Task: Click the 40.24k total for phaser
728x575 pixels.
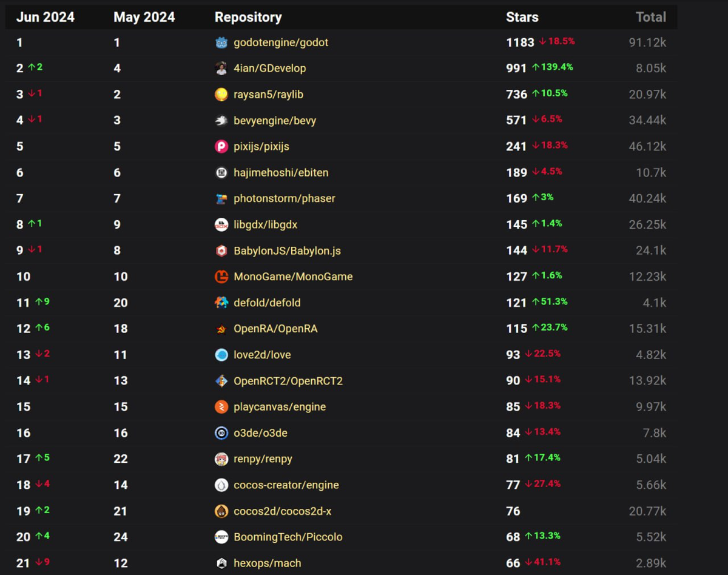Action: 648,198
